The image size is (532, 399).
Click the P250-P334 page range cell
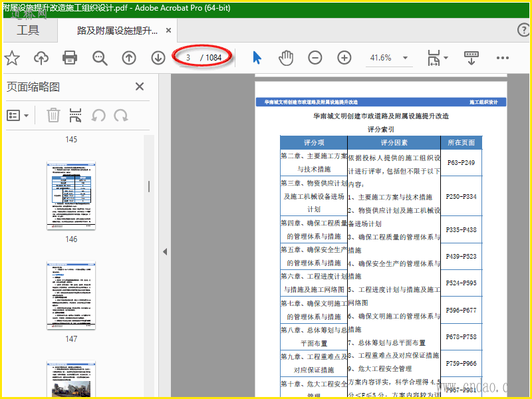[x=461, y=196]
